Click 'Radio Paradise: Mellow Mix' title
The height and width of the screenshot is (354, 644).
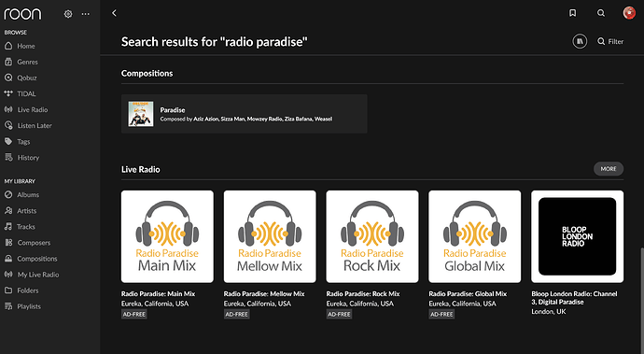click(264, 293)
